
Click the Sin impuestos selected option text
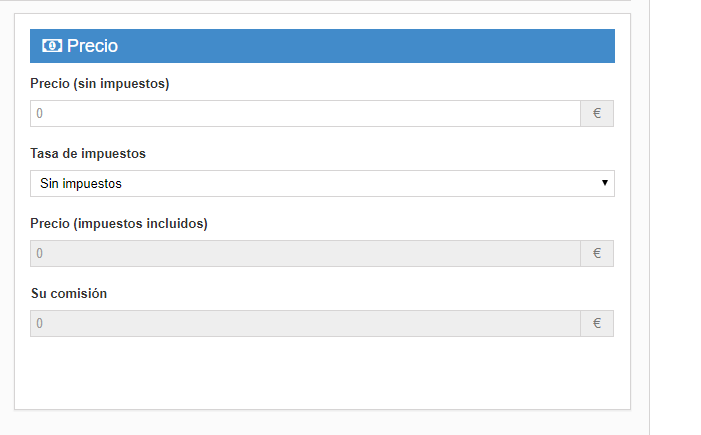pos(81,184)
